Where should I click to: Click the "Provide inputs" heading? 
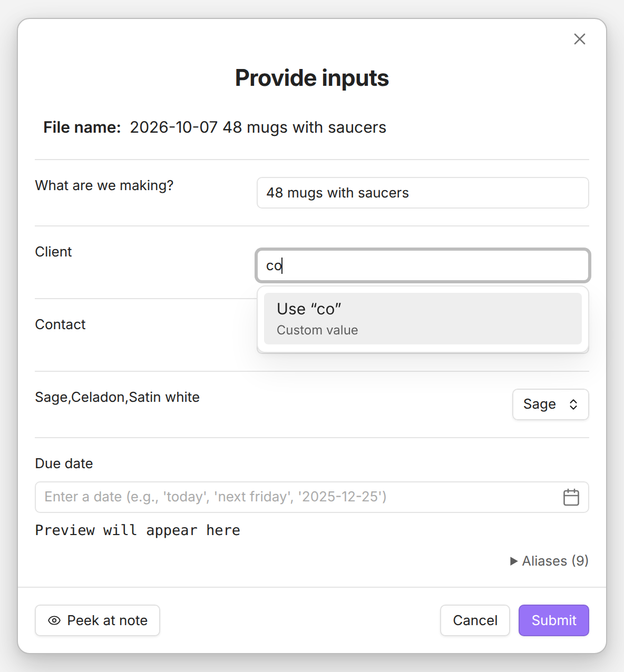[x=312, y=78]
